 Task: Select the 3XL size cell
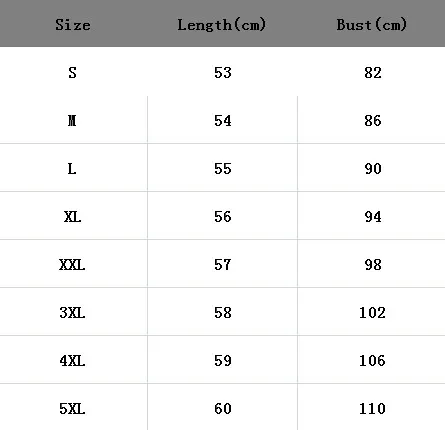[72, 313]
